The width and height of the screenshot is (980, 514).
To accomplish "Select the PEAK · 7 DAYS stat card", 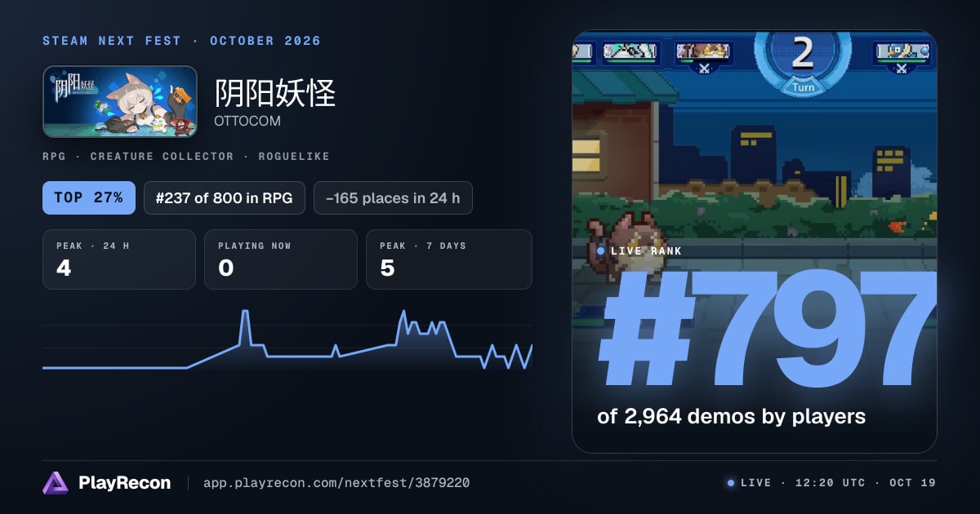I will coord(449,259).
